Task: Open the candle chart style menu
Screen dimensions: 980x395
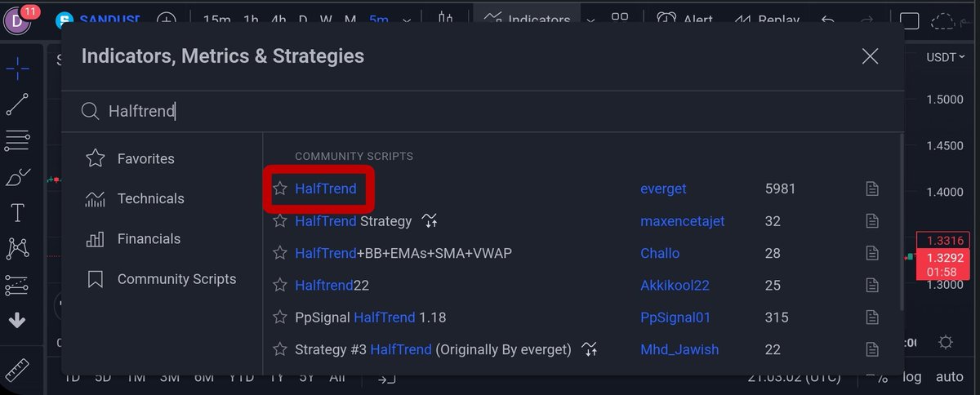Action: (446, 19)
